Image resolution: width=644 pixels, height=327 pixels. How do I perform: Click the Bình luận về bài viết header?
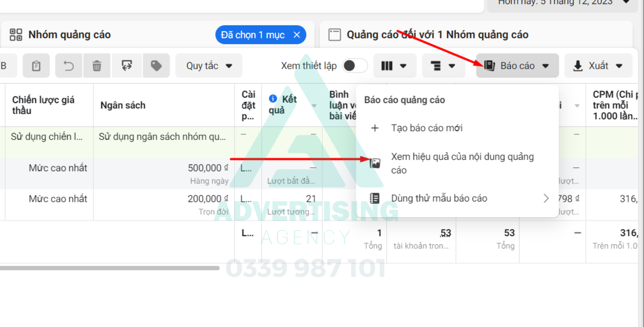coord(342,105)
